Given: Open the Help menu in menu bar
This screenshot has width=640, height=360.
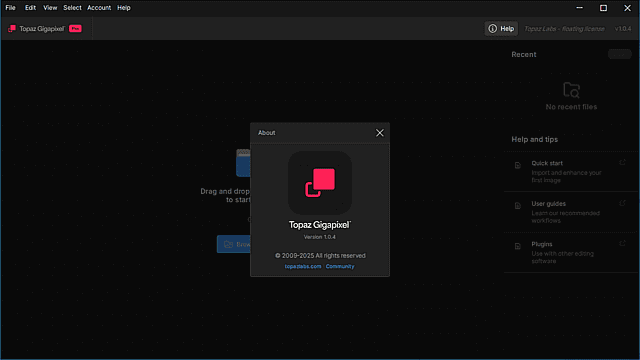Looking at the screenshot, I should pos(124,8).
